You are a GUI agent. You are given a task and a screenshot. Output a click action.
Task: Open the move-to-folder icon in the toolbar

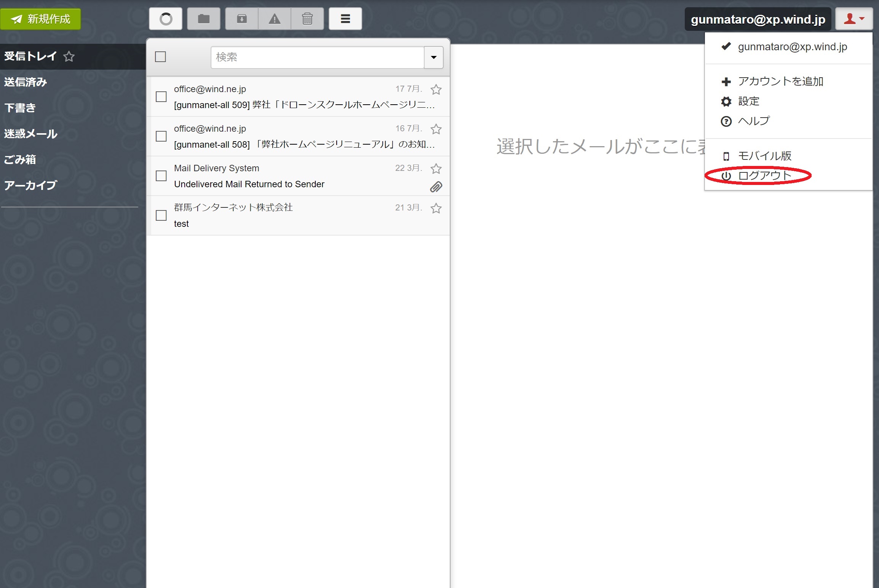[204, 19]
